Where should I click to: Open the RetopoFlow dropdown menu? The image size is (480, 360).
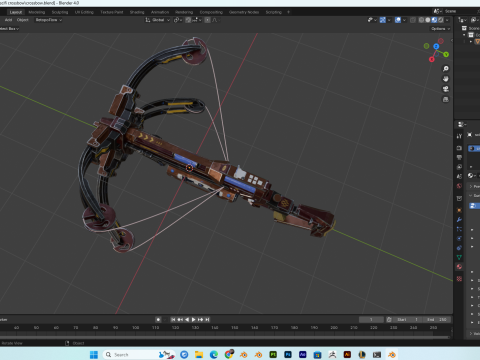pyautogui.click(x=49, y=20)
